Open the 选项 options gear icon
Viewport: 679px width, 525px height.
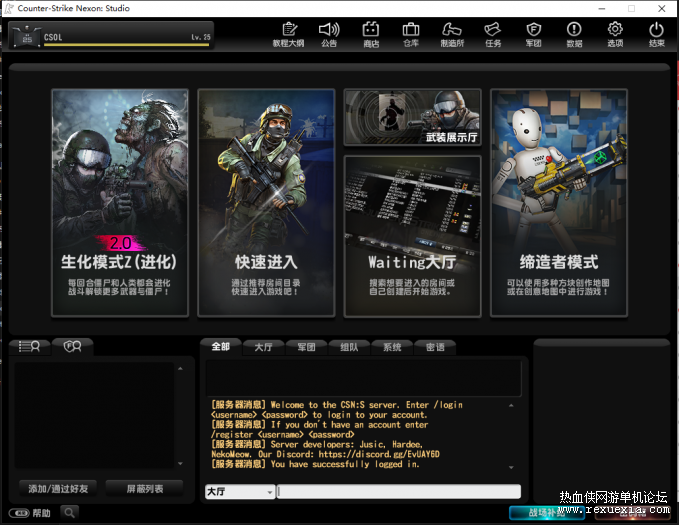point(615,34)
